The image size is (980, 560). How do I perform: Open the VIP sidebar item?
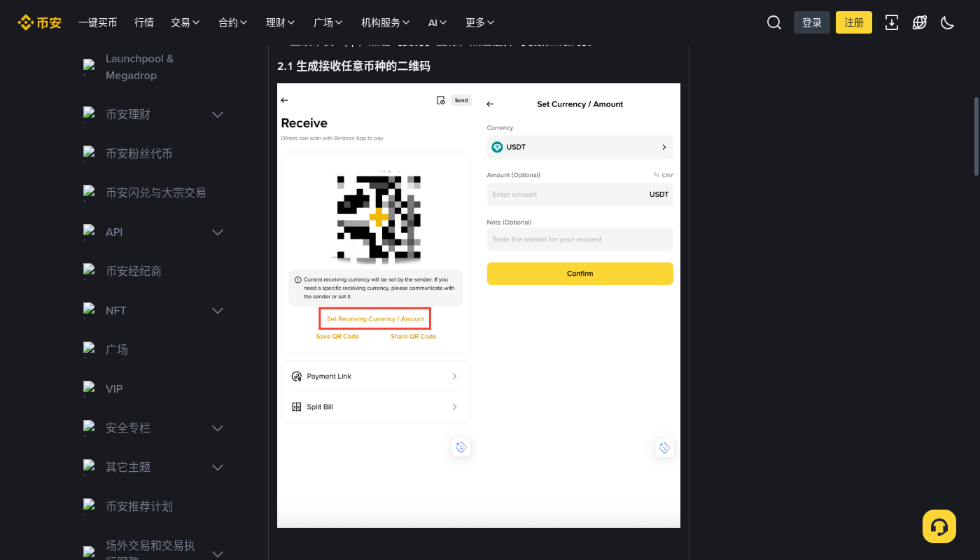[x=114, y=388]
